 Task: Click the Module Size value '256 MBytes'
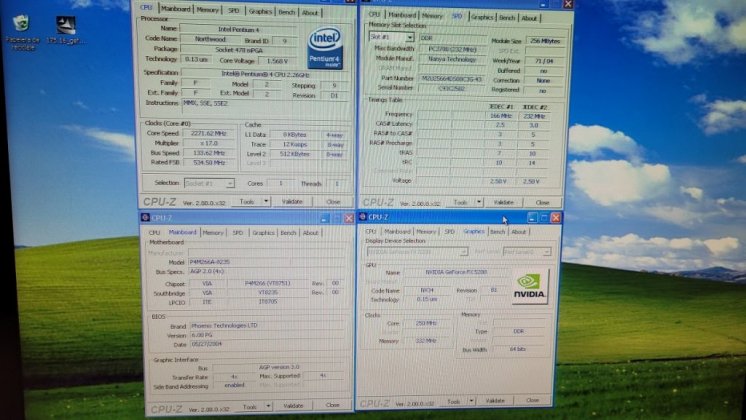coord(545,41)
